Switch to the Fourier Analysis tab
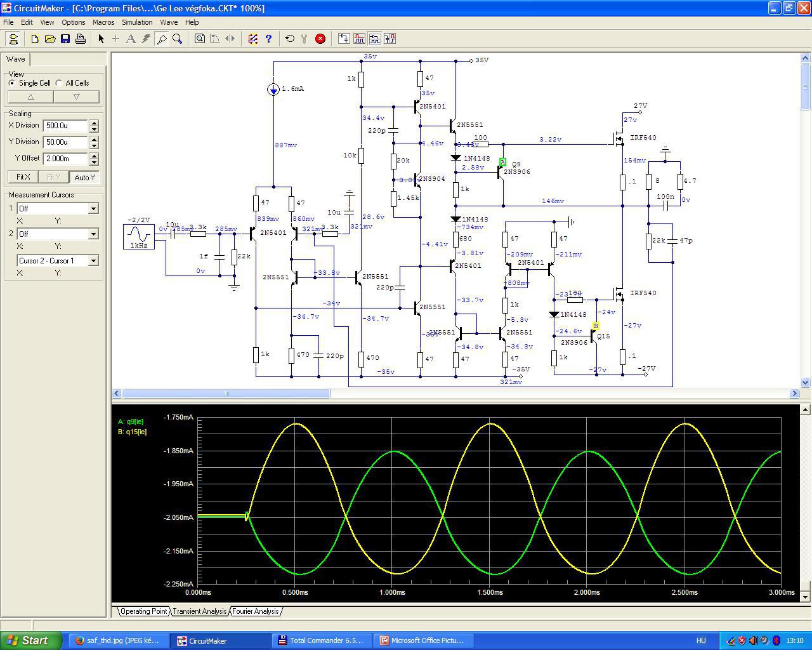 point(256,611)
